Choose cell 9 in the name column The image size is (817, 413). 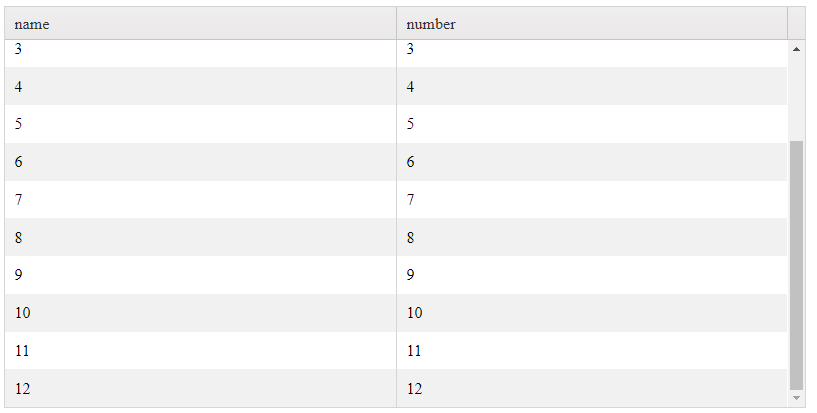pyautogui.click(x=200, y=275)
